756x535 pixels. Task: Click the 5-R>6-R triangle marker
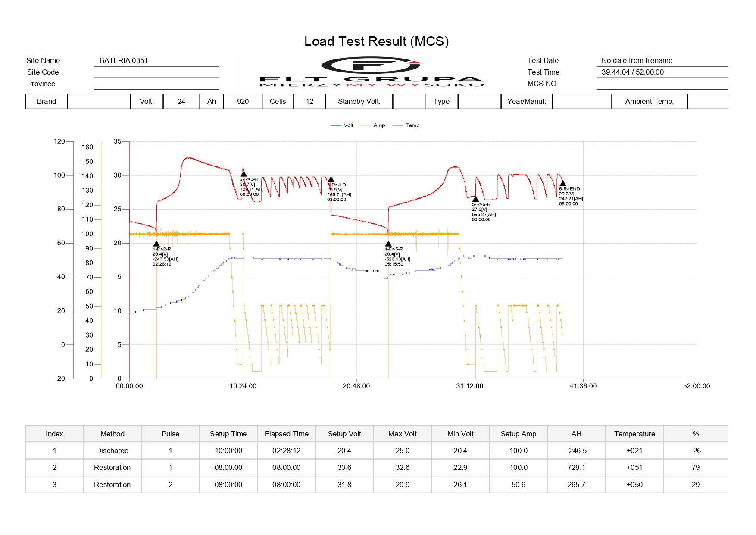475,199
